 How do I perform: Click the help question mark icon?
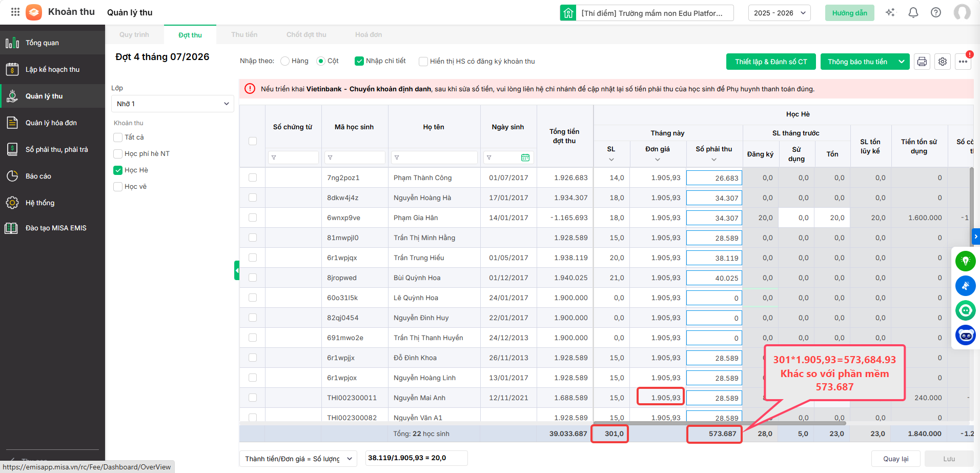click(x=936, y=12)
